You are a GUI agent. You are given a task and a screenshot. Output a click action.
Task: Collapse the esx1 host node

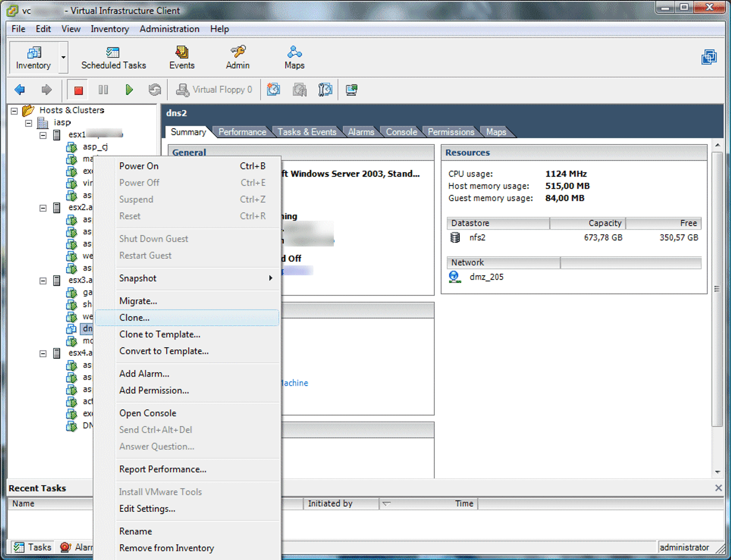43,135
